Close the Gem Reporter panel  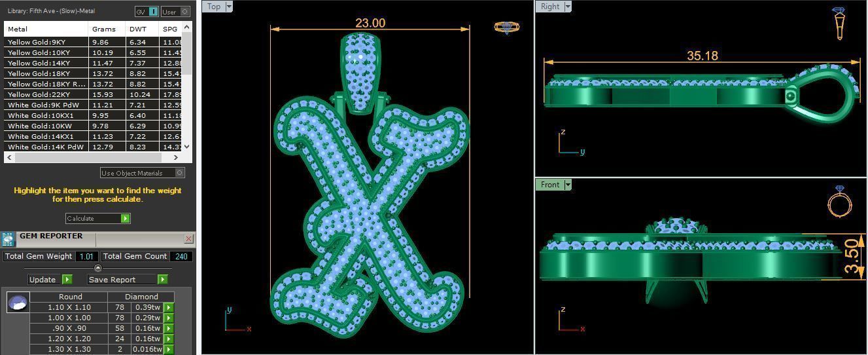(188, 239)
